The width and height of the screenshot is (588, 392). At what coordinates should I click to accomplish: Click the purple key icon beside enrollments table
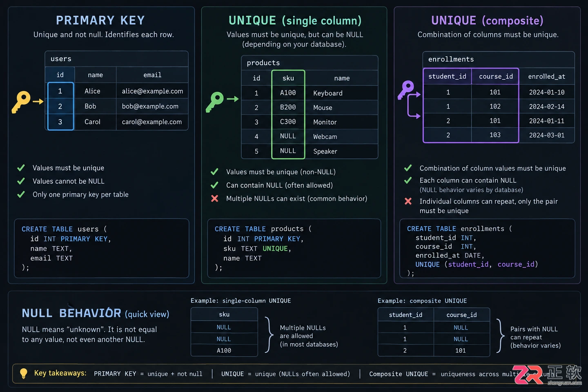coord(406,90)
